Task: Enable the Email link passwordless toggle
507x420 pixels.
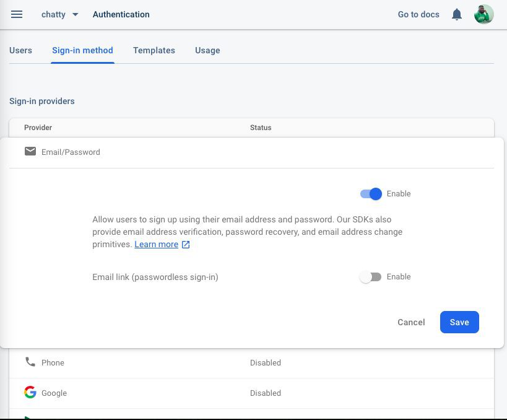Action: click(x=371, y=277)
